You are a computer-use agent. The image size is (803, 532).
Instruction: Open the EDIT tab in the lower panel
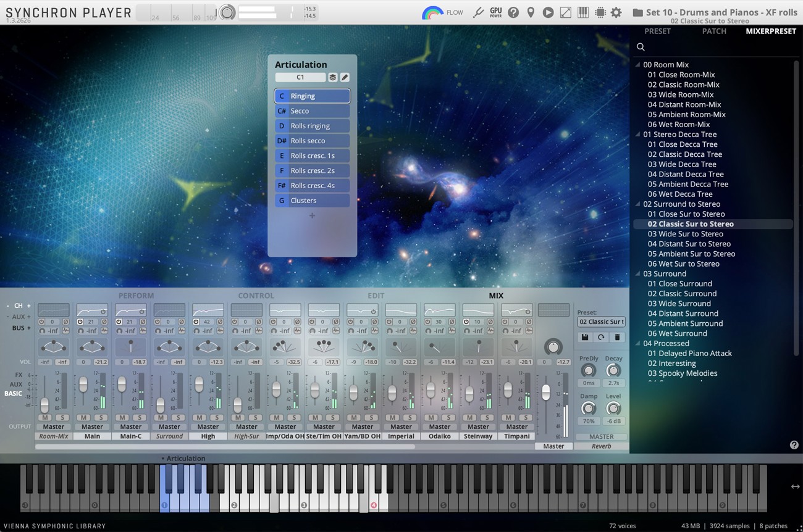point(376,296)
